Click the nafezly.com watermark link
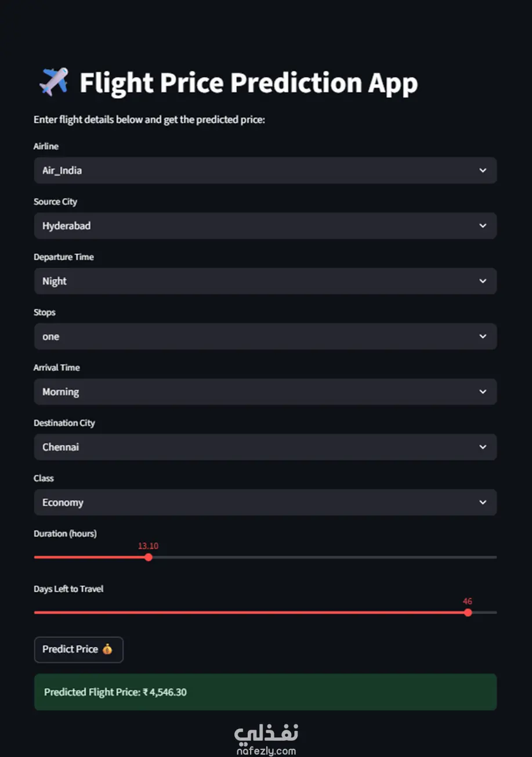532x757 pixels. 266,751
